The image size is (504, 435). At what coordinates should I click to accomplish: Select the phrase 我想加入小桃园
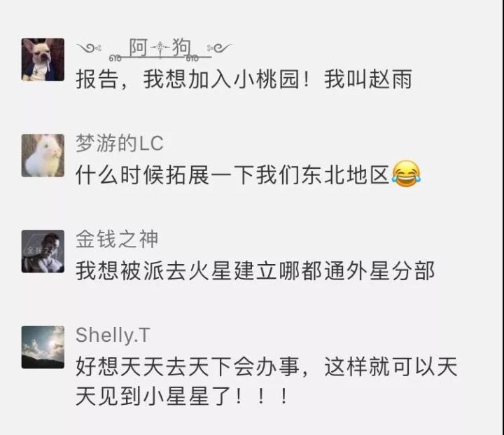point(221,79)
